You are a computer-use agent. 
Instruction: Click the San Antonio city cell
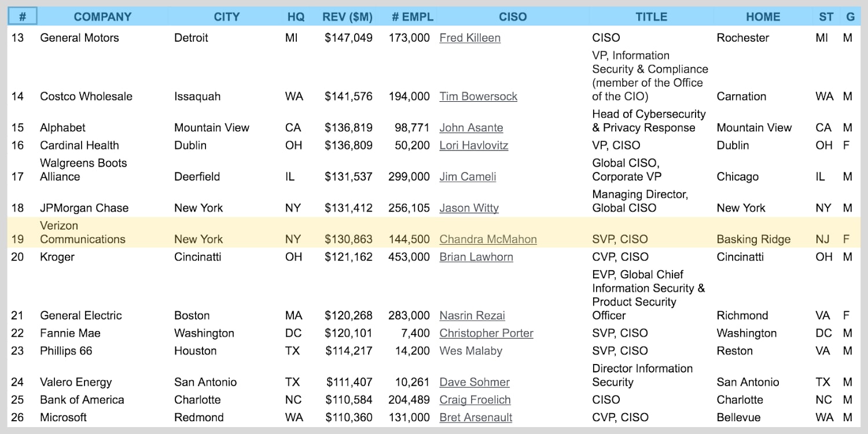click(x=205, y=382)
